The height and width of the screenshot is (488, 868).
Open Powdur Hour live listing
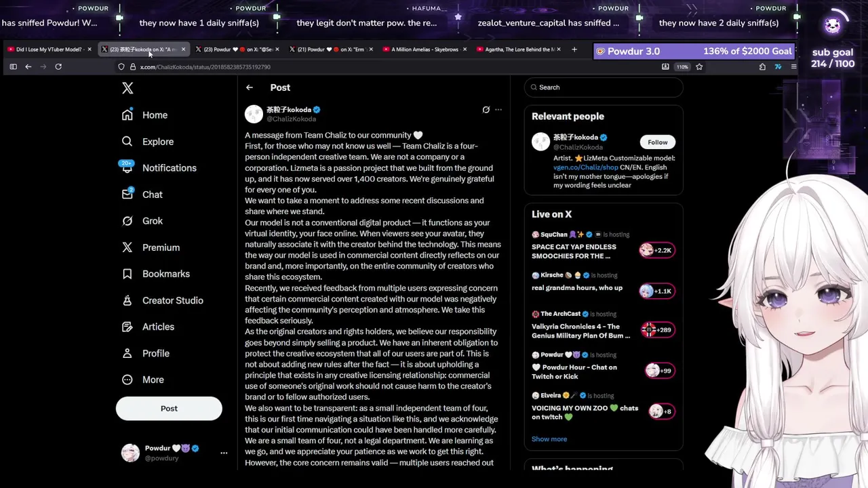pyautogui.click(x=574, y=371)
